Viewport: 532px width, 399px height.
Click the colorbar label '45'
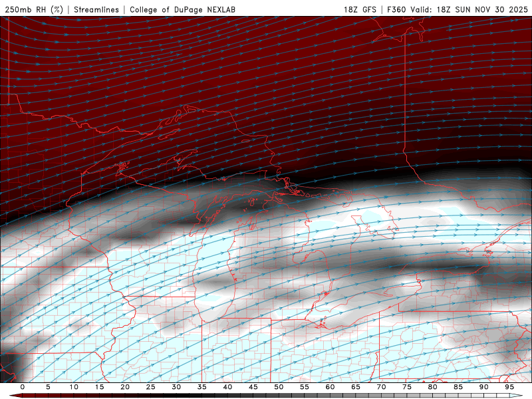pyautogui.click(x=253, y=387)
